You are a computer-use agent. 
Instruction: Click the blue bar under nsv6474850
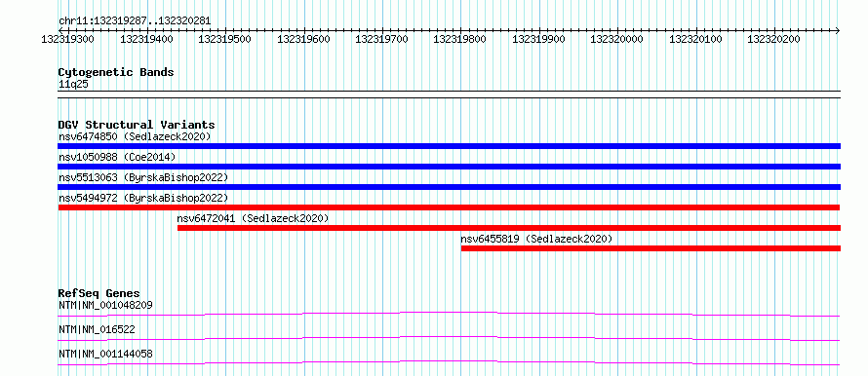click(x=449, y=146)
